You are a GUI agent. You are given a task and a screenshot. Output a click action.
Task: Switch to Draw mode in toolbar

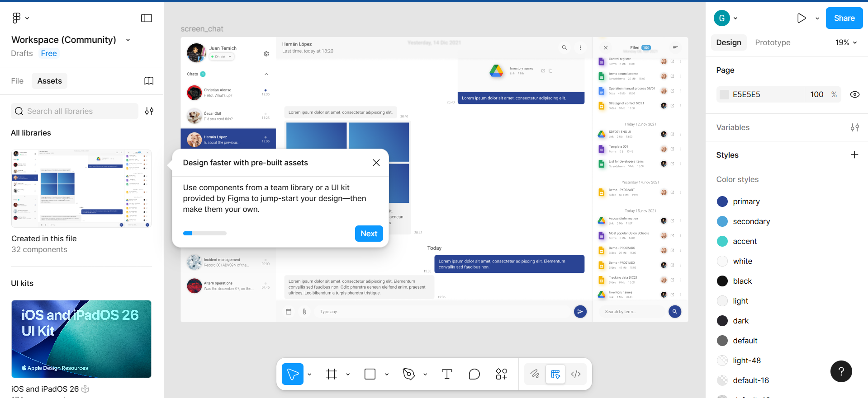535,374
